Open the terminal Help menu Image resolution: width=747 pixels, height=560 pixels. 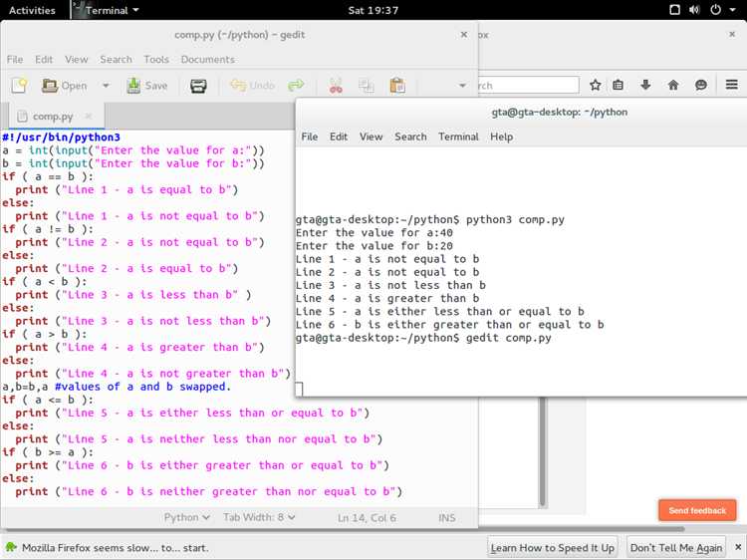tap(502, 137)
